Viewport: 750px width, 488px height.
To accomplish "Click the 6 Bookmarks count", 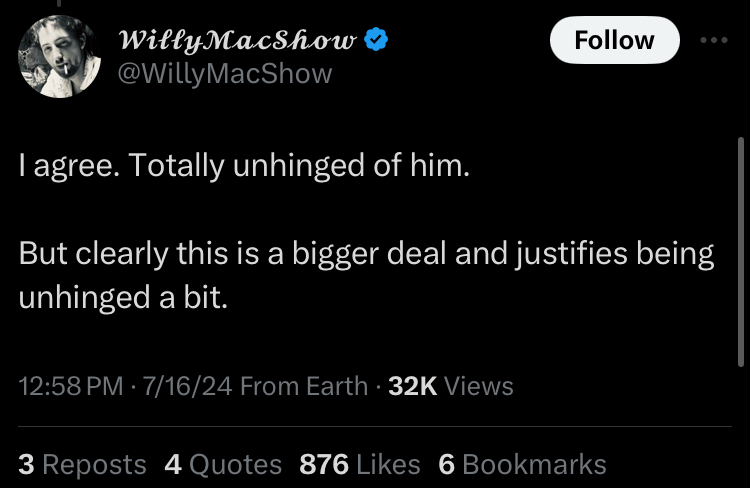I will coord(522,465).
